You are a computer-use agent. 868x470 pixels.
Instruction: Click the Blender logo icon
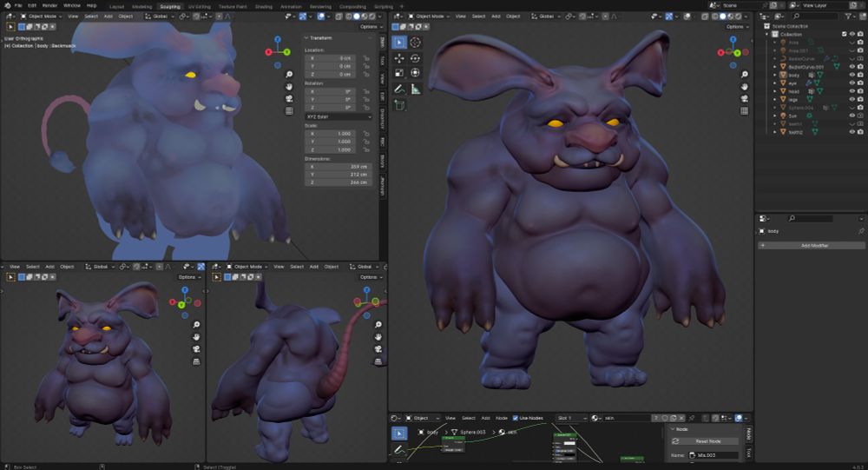tap(7, 5)
